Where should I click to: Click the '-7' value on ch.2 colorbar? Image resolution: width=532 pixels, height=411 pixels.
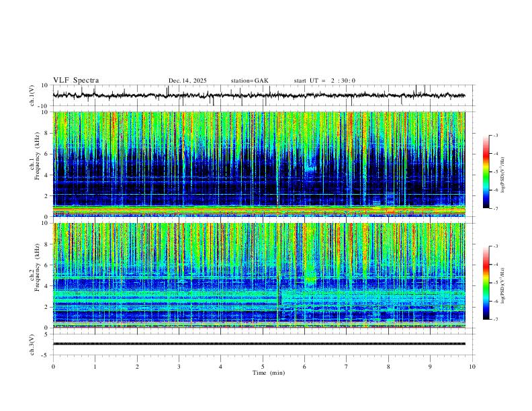pos(495,319)
